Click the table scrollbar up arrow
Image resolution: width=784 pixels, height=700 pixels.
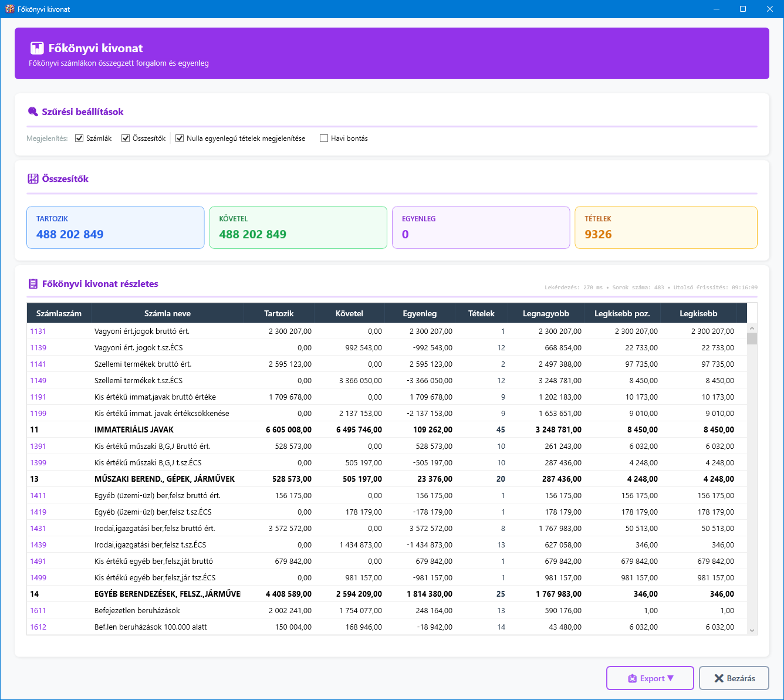[x=752, y=329]
